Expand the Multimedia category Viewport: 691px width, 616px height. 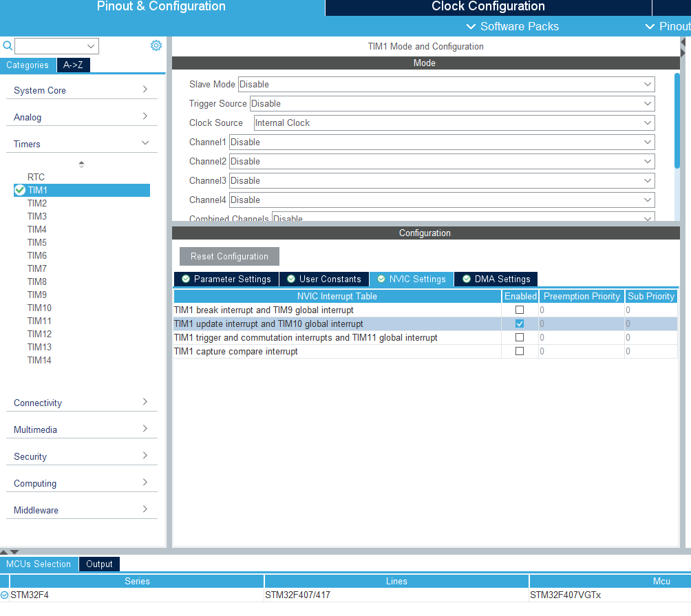pos(81,429)
